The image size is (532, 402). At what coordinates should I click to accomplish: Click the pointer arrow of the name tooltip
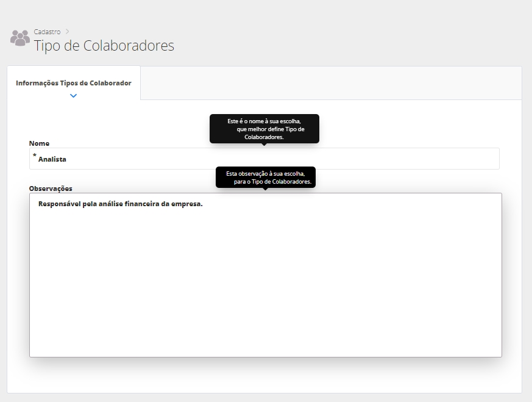point(264,145)
